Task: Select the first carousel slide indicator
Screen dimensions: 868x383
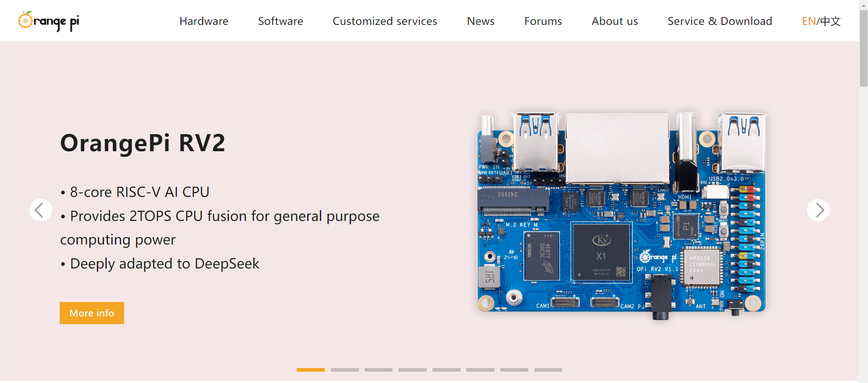Action: click(x=311, y=370)
